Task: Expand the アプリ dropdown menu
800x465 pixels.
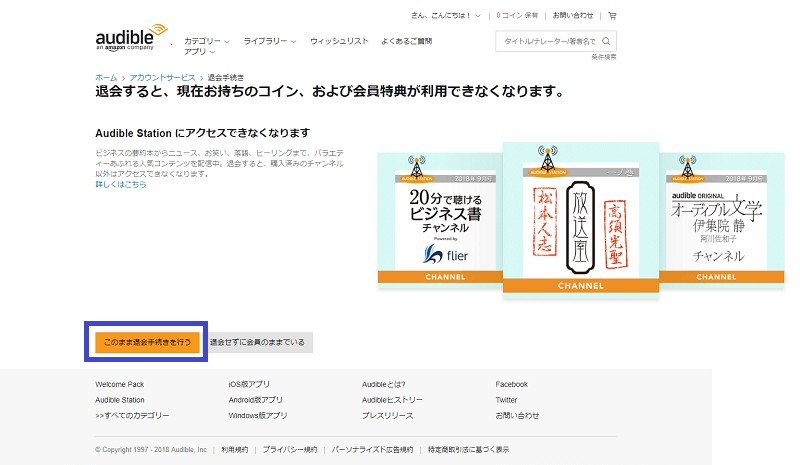Action: click(199, 52)
